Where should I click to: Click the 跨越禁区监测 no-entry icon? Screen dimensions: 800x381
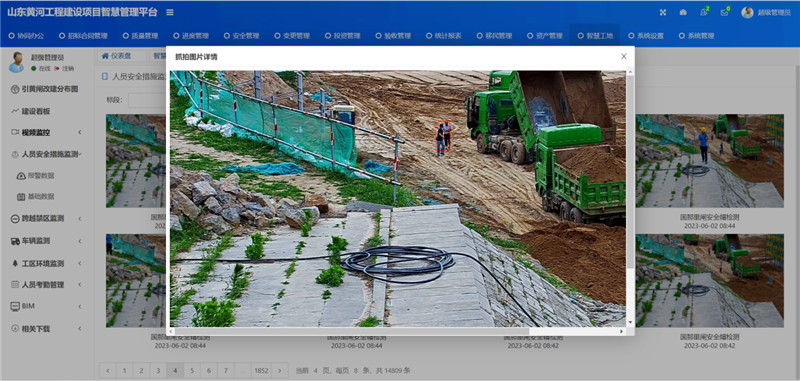tap(15, 218)
